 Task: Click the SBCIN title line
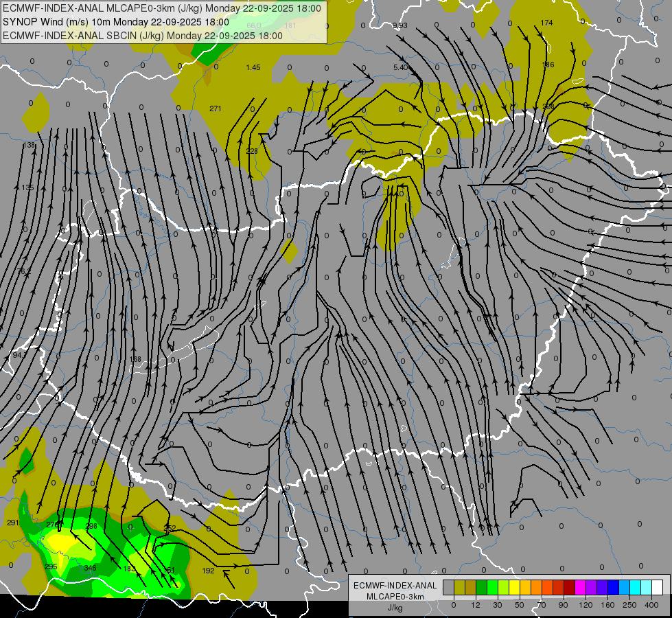click(143, 36)
